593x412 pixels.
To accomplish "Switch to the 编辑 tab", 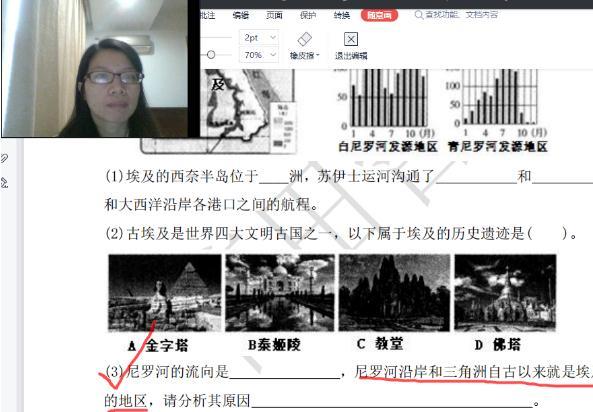I will coord(241,15).
